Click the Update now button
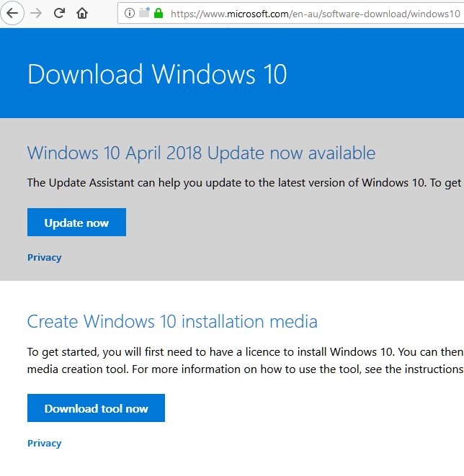 (x=76, y=223)
